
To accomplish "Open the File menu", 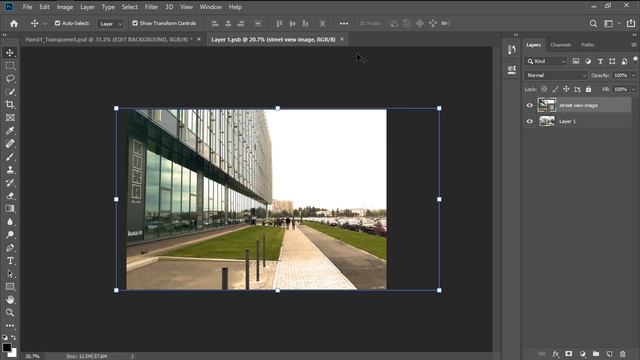I will pyautogui.click(x=27, y=7).
